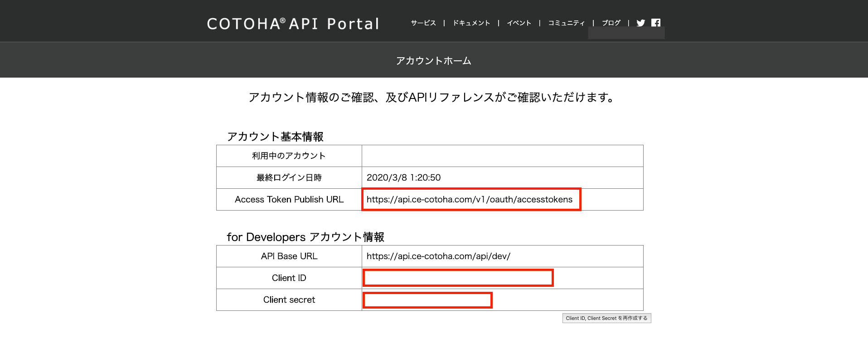The image size is (868, 339).
Task: Visit the ブログ link in header
Action: click(x=611, y=23)
